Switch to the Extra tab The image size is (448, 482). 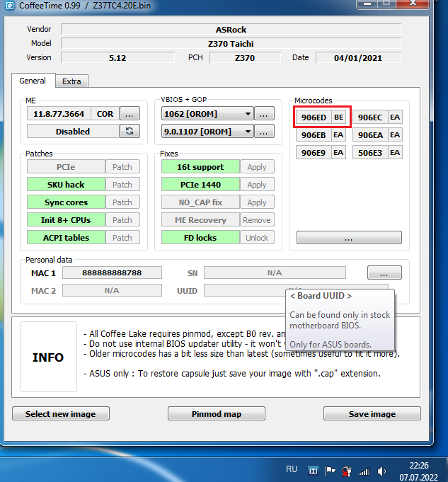(71, 81)
